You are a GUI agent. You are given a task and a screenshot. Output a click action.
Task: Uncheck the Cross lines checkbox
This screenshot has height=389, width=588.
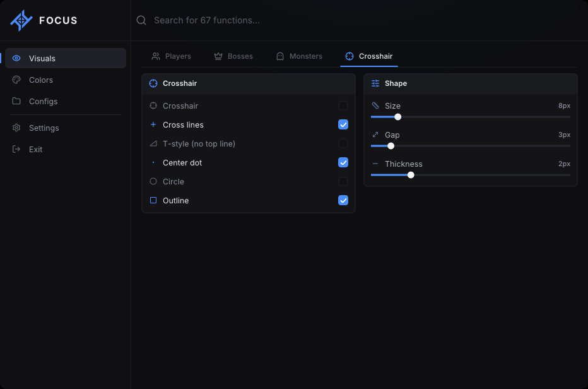click(x=343, y=124)
